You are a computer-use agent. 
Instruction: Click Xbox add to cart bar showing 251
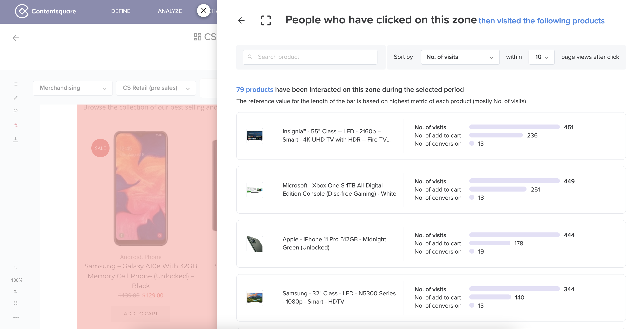pos(498,189)
